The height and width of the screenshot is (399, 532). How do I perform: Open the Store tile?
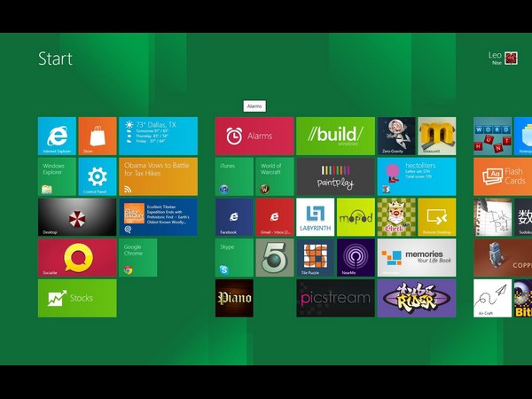tap(98, 136)
